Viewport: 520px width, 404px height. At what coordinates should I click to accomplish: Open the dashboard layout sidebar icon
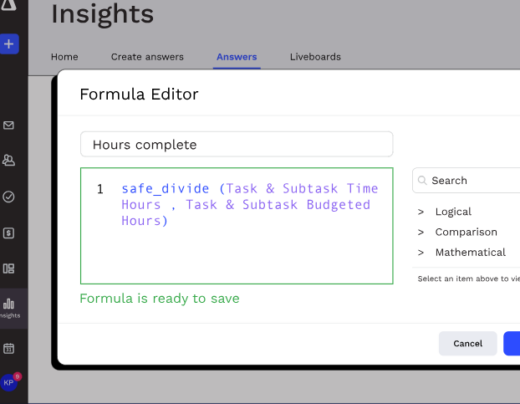[9, 268]
